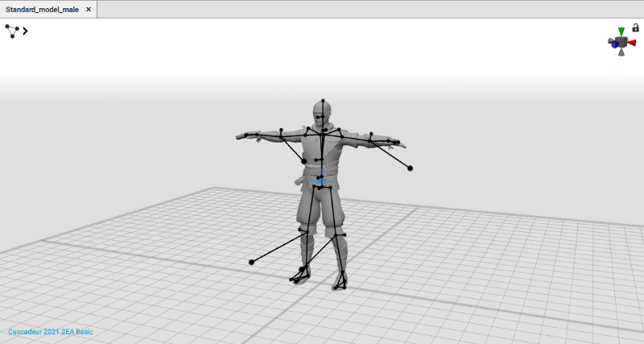Image resolution: width=644 pixels, height=344 pixels.
Task: Select the head top control point
Action: coord(323,101)
